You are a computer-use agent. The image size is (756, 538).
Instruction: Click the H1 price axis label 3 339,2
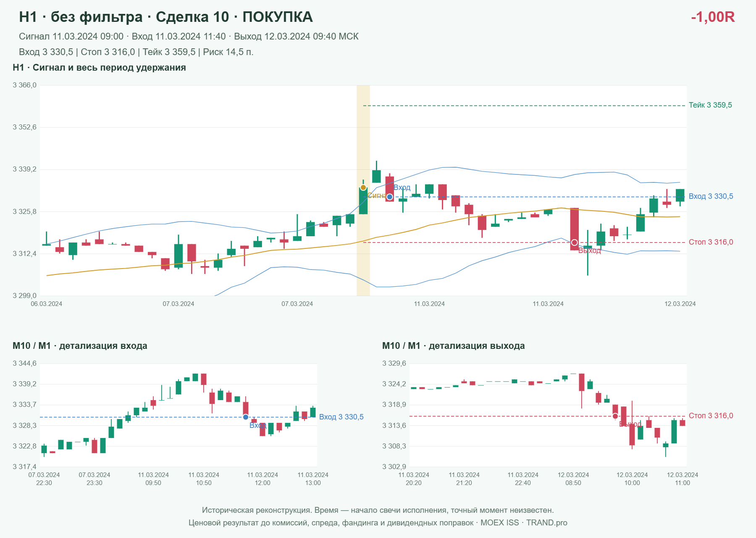(24, 169)
